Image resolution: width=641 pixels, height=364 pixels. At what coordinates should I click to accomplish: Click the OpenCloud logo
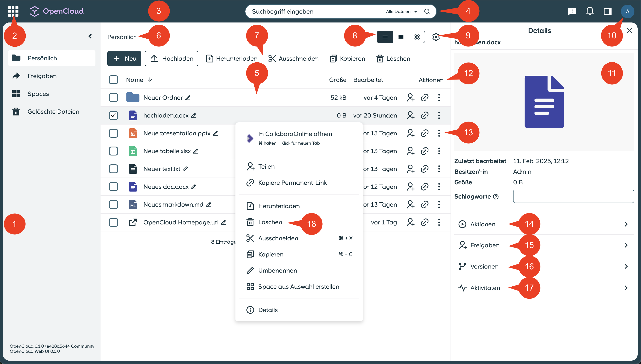pos(57,11)
